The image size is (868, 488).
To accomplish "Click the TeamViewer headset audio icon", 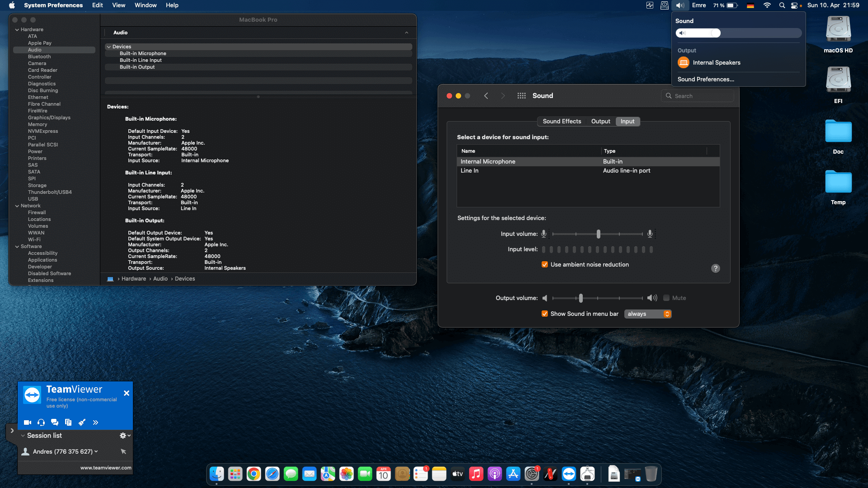I will point(41,422).
